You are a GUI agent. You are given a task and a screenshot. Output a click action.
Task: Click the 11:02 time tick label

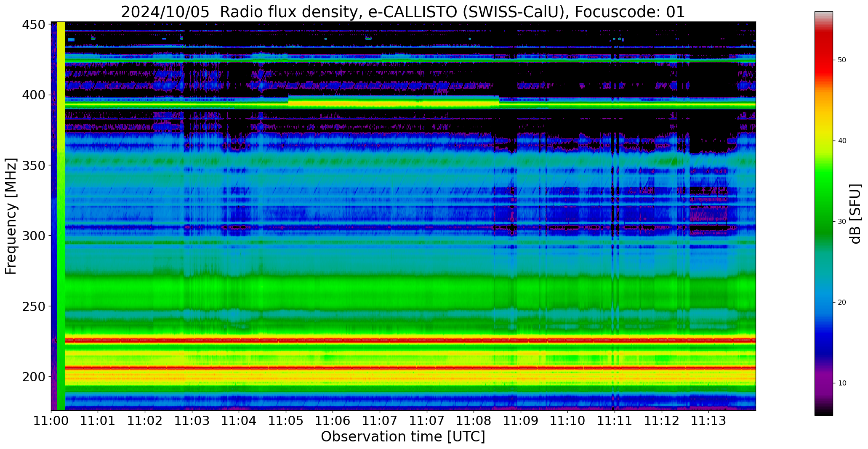click(x=145, y=420)
